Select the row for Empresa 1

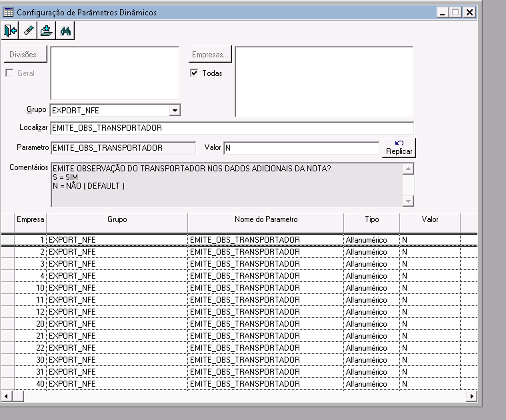239,240
